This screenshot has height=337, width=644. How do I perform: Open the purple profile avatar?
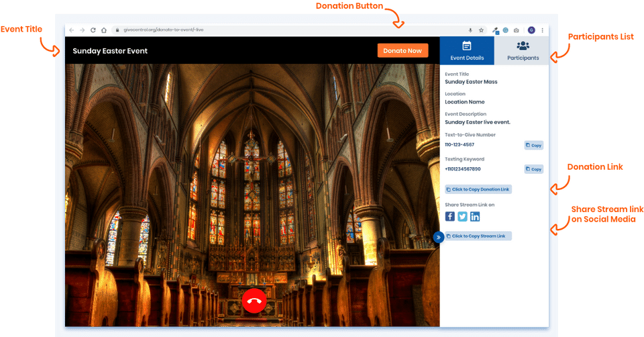[x=531, y=30]
